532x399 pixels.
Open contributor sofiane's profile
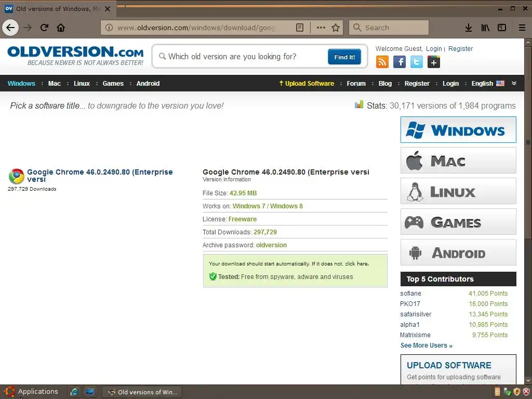coord(410,294)
